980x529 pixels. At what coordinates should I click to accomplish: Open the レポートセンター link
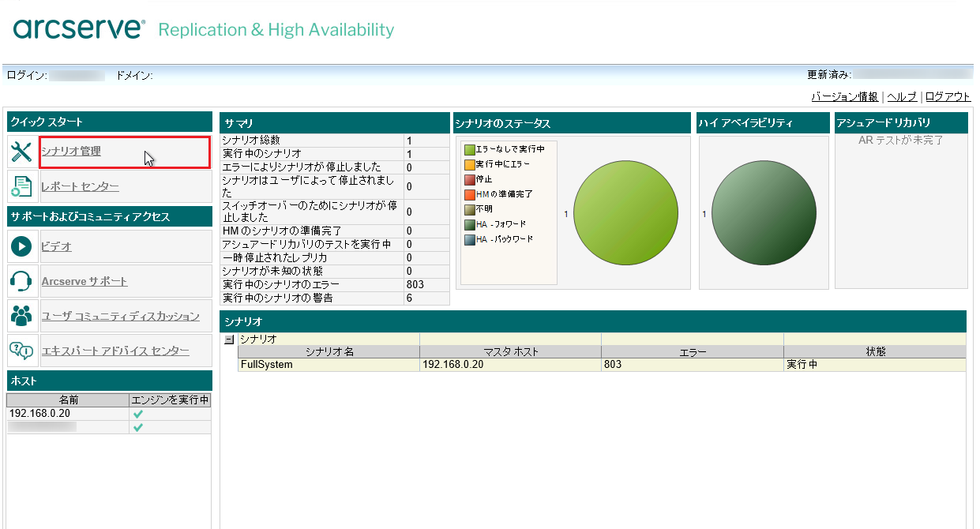pos(80,186)
